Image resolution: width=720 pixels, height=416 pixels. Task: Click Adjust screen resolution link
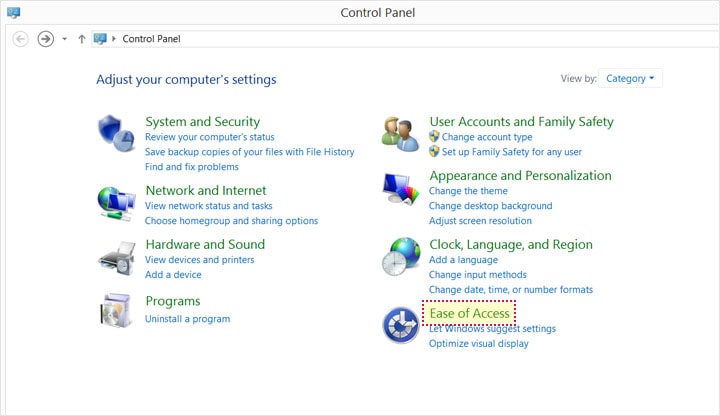[x=480, y=221]
